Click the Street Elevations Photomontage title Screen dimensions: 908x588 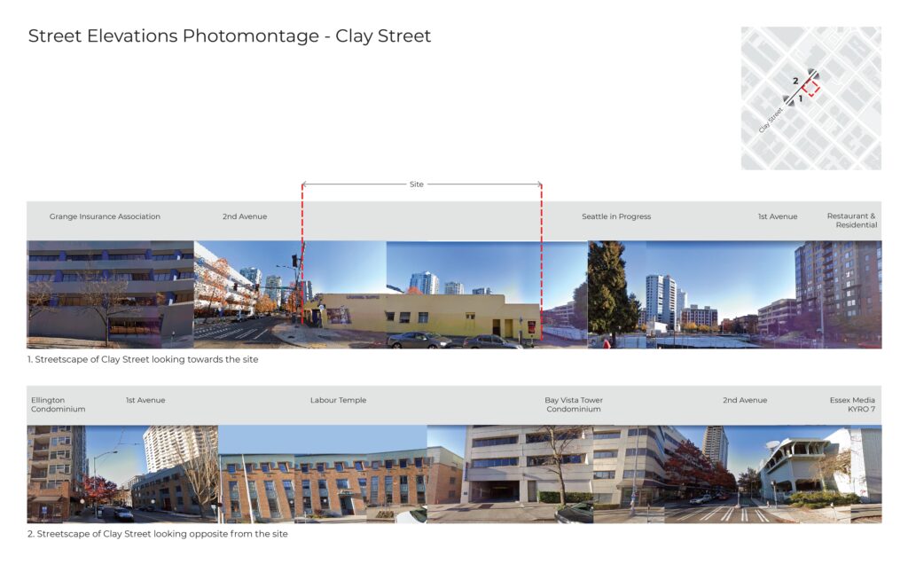point(229,36)
